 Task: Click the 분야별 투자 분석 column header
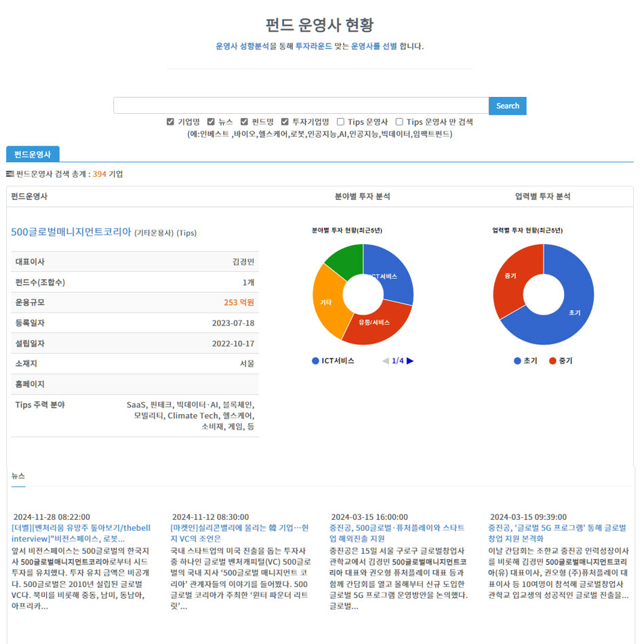point(362,197)
